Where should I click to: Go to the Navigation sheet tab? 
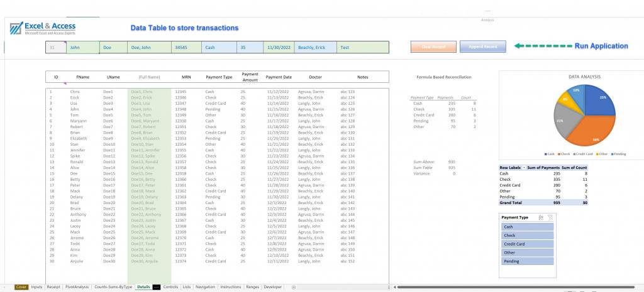(x=206, y=287)
